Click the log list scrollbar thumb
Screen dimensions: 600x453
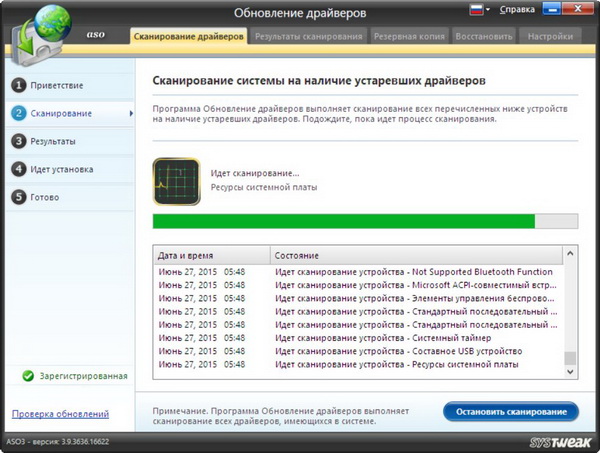(570, 358)
